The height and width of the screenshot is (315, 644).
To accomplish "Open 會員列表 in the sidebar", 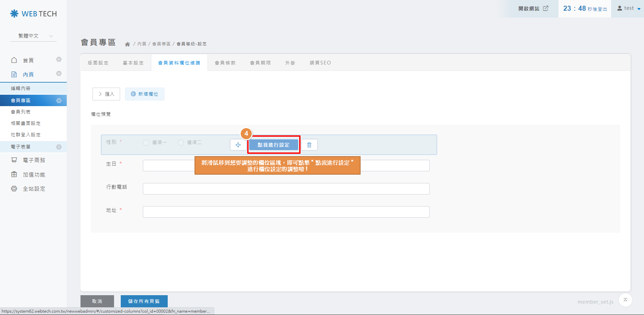I will [x=21, y=112].
